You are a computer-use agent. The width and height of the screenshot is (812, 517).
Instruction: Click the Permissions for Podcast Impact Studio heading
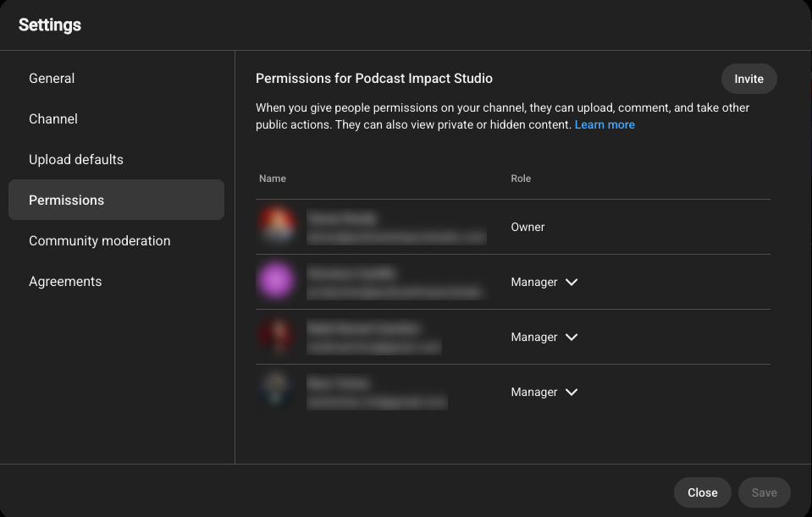click(374, 78)
